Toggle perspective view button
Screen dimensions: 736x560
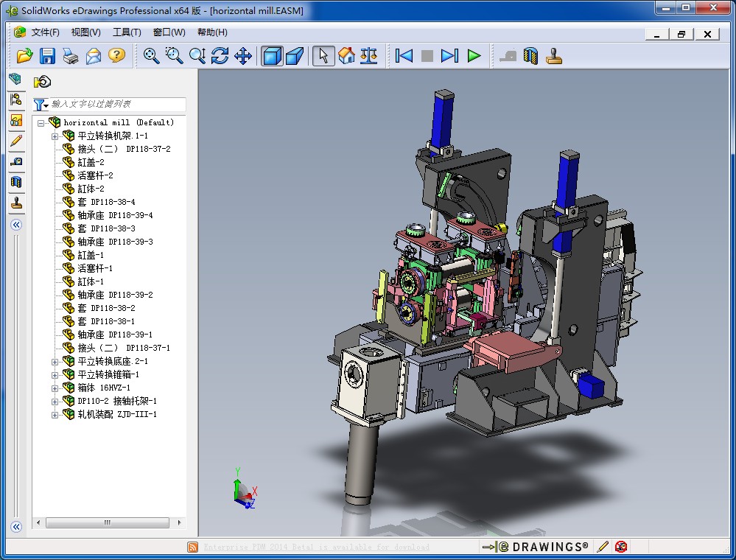point(295,56)
